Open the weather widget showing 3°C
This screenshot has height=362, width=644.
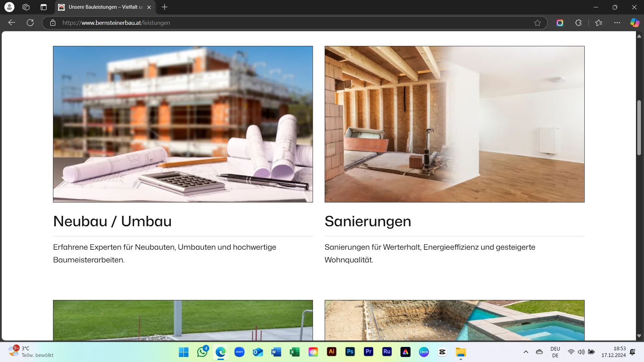point(31,352)
